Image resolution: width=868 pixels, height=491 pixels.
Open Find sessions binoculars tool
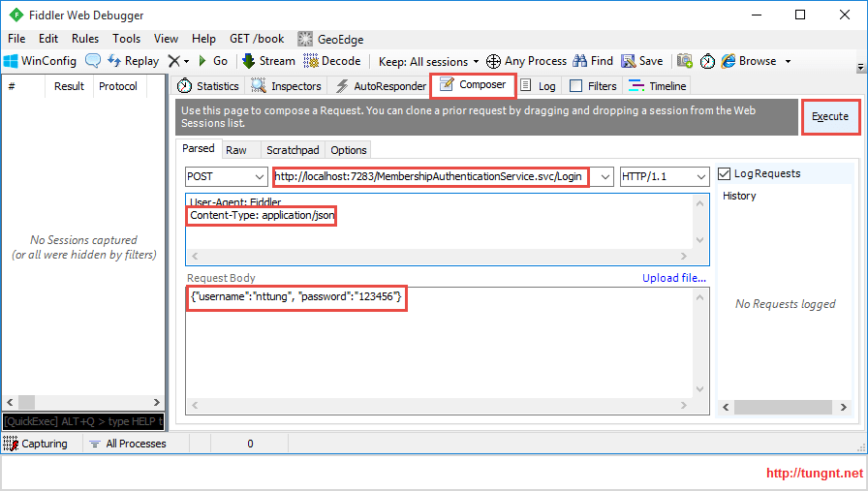593,61
